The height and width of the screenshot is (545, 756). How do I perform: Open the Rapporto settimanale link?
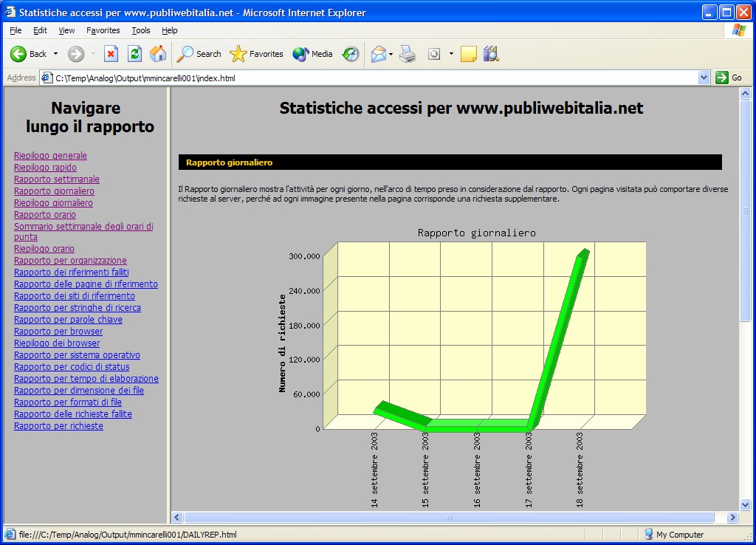coord(57,179)
